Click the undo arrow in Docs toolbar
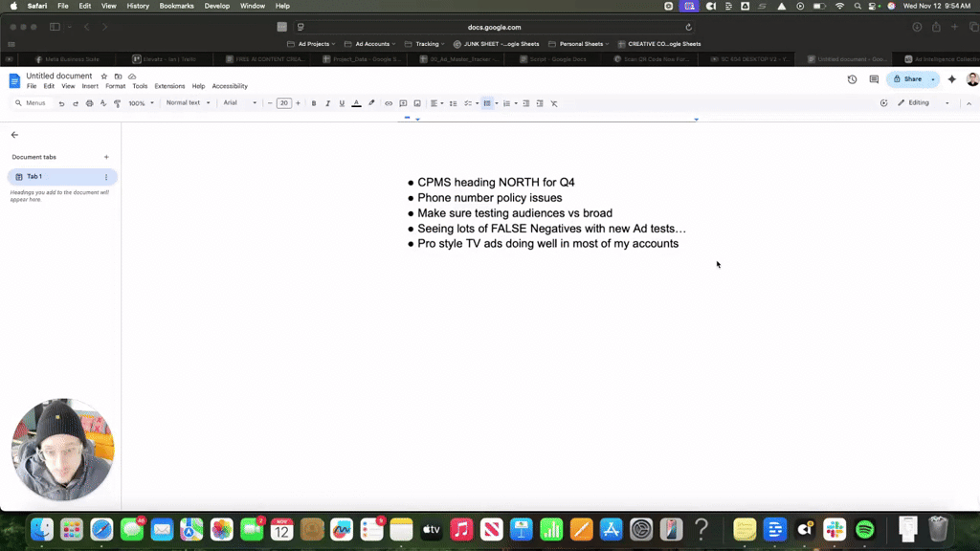980x551 pixels. pyautogui.click(x=61, y=103)
